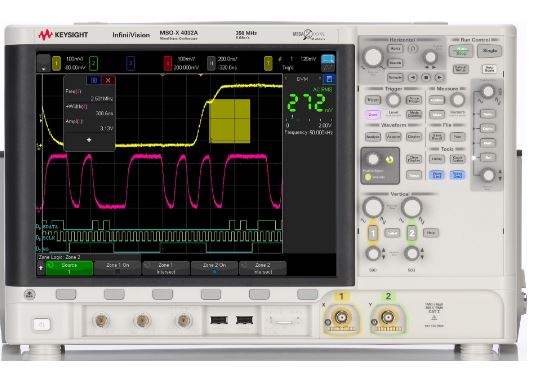Toggle the yellow channel 1 vertical key
This screenshot has width=538, height=379.
tap(373, 234)
